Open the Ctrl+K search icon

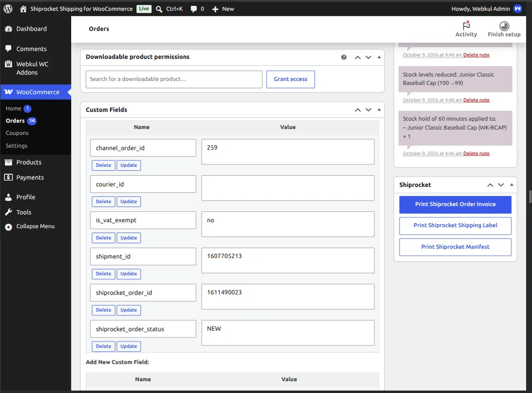[x=159, y=9]
